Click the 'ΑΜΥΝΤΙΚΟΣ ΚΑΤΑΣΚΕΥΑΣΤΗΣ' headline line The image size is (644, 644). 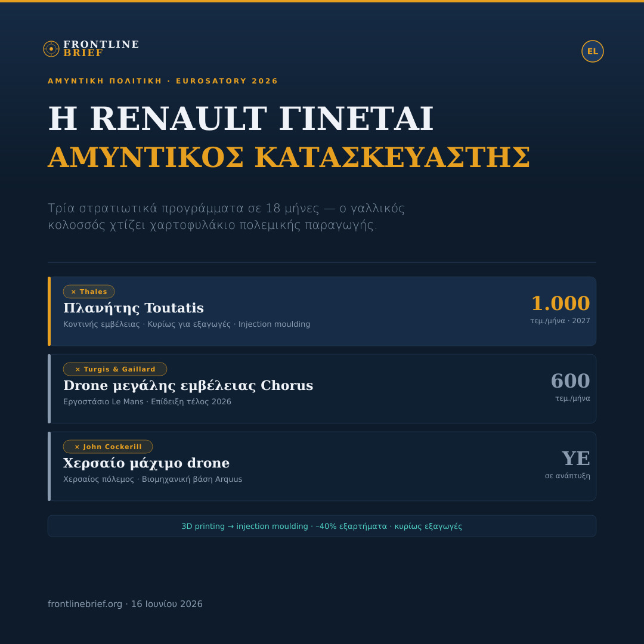289,157
